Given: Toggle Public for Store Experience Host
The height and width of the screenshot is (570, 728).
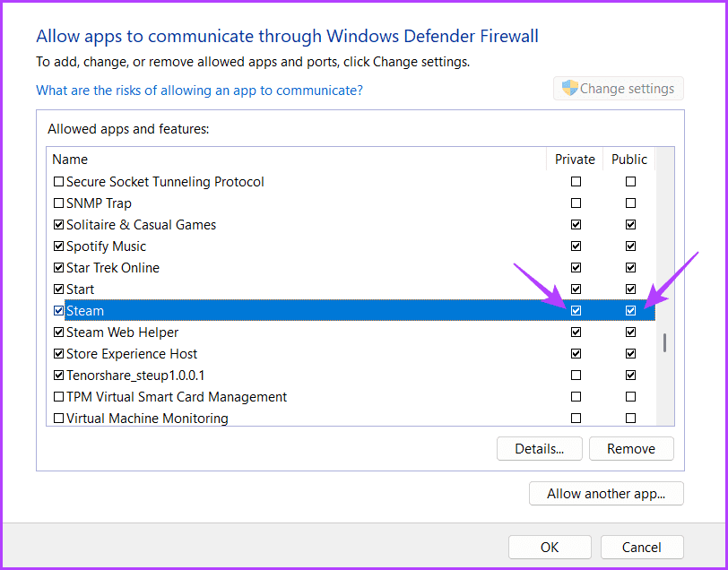Looking at the screenshot, I should (x=630, y=354).
